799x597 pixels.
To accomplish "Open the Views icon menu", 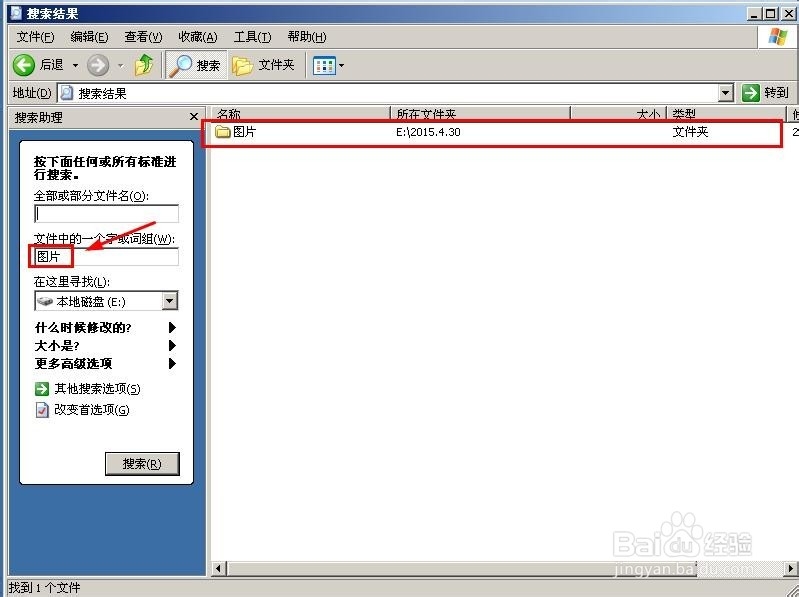I will (x=324, y=65).
